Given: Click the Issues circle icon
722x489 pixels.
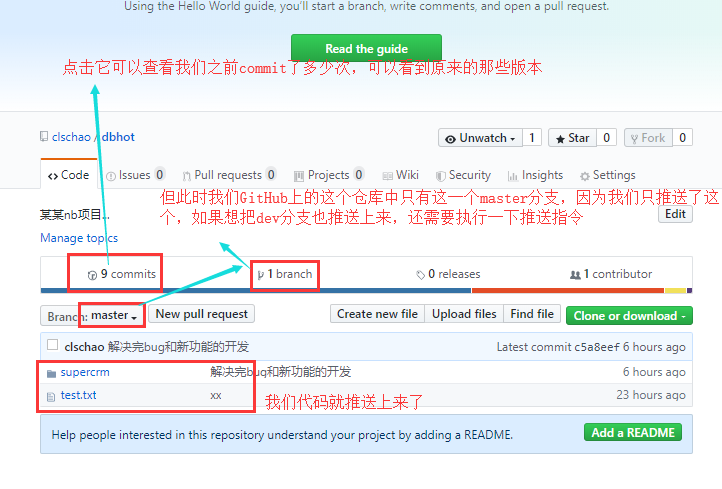Looking at the screenshot, I should tap(111, 176).
